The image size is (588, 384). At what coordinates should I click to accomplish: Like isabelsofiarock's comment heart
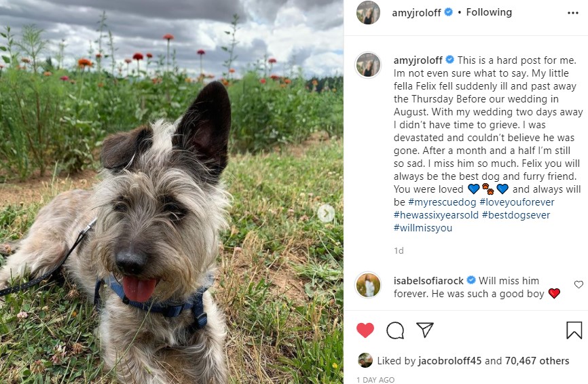[578, 285]
